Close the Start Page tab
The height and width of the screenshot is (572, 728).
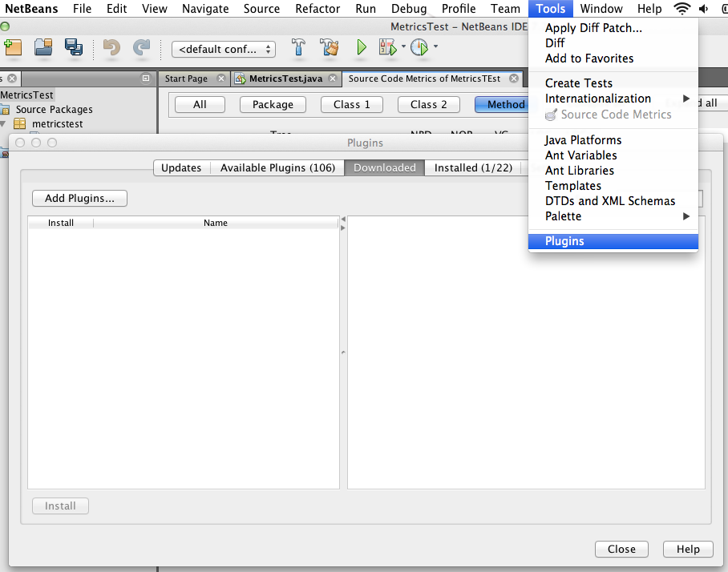coord(221,79)
